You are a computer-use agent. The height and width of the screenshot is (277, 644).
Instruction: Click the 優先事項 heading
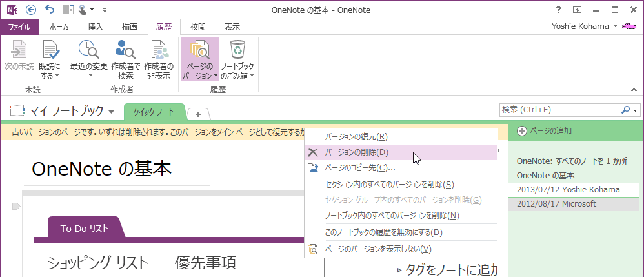tap(205, 262)
